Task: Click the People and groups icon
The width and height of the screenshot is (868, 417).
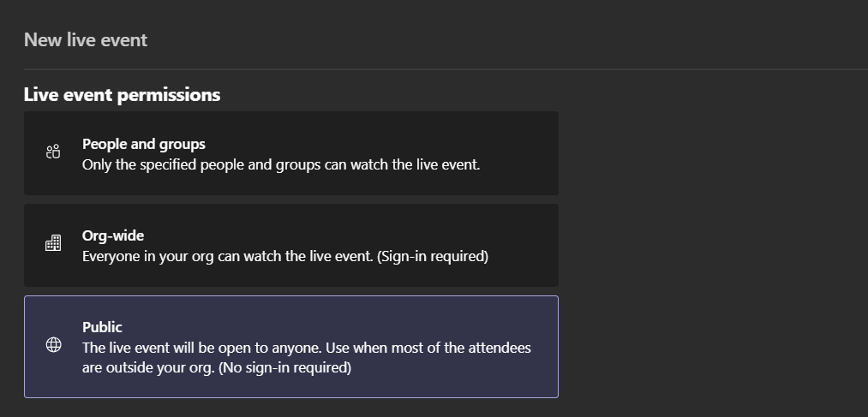Action: coord(53,152)
